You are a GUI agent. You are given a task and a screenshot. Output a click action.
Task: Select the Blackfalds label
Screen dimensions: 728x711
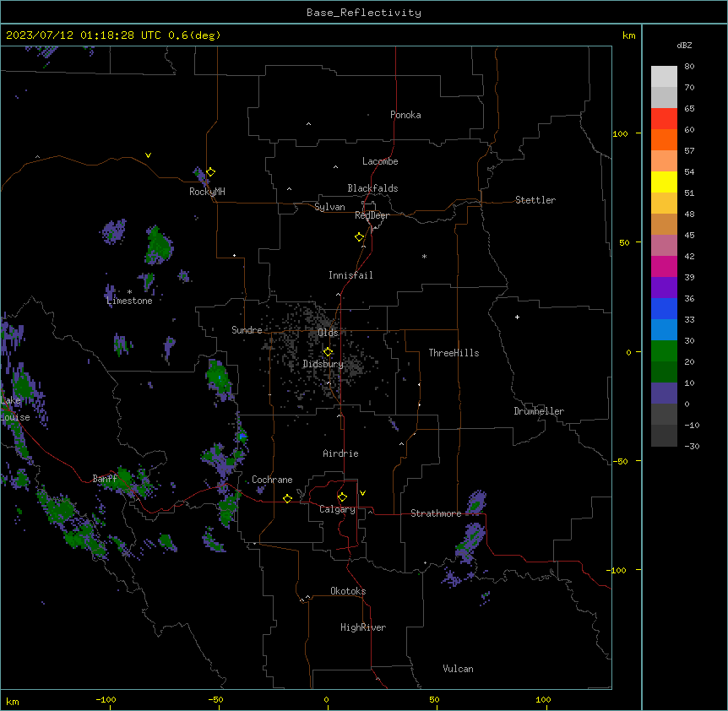tap(372, 188)
